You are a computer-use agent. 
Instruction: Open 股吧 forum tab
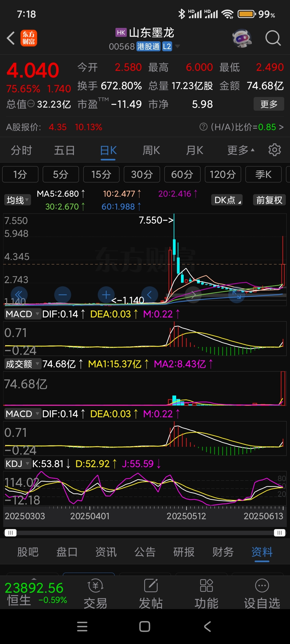pyautogui.click(x=28, y=552)
